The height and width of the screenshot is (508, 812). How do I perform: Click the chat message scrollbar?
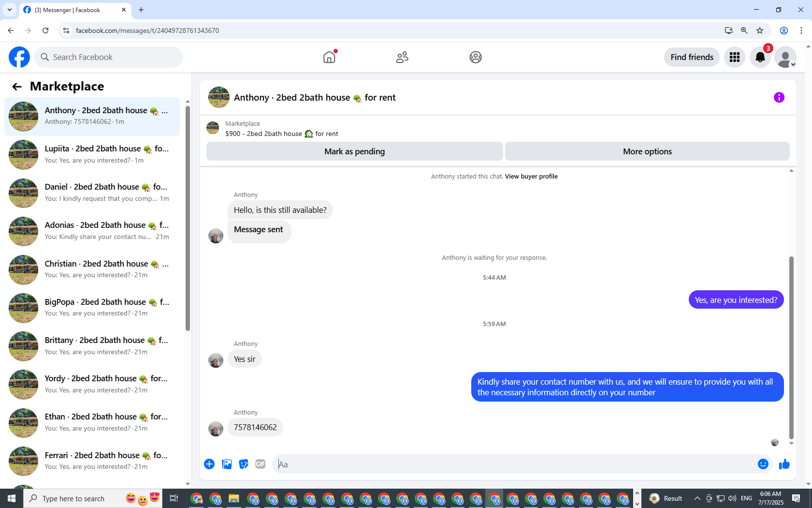point(791,347)
